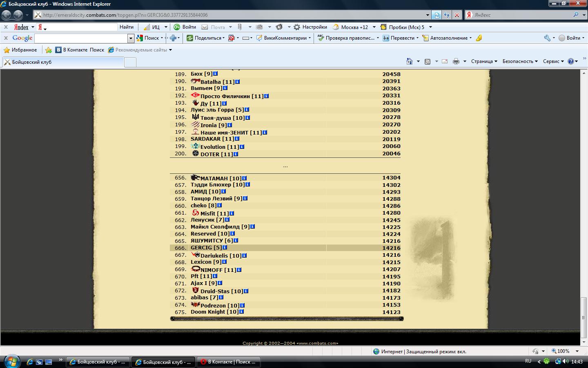Click the Поиск button on Google toolbar
Viewport: 588px width, 368px height.
tap(148, 38)
